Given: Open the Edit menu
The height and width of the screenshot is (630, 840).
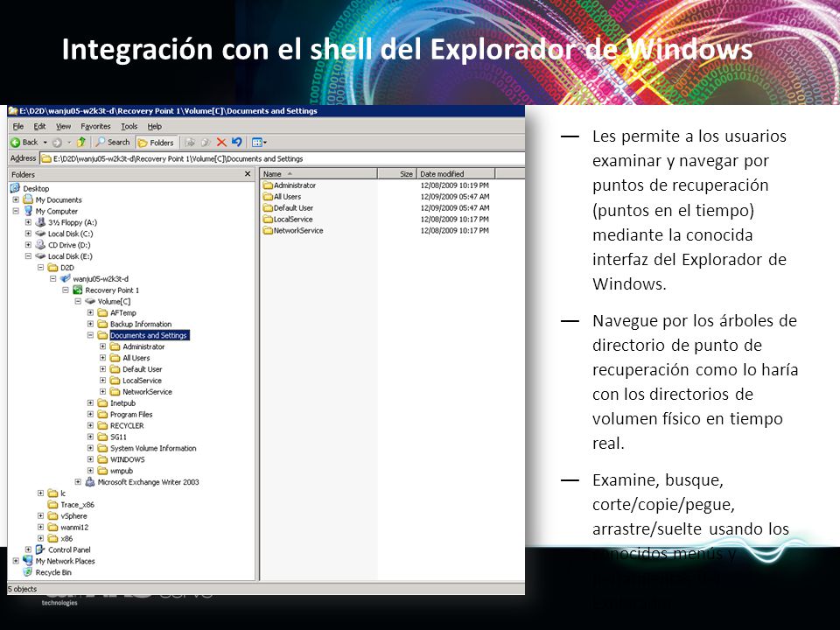Looking at the screenshot, I should [x=39, y=126].
